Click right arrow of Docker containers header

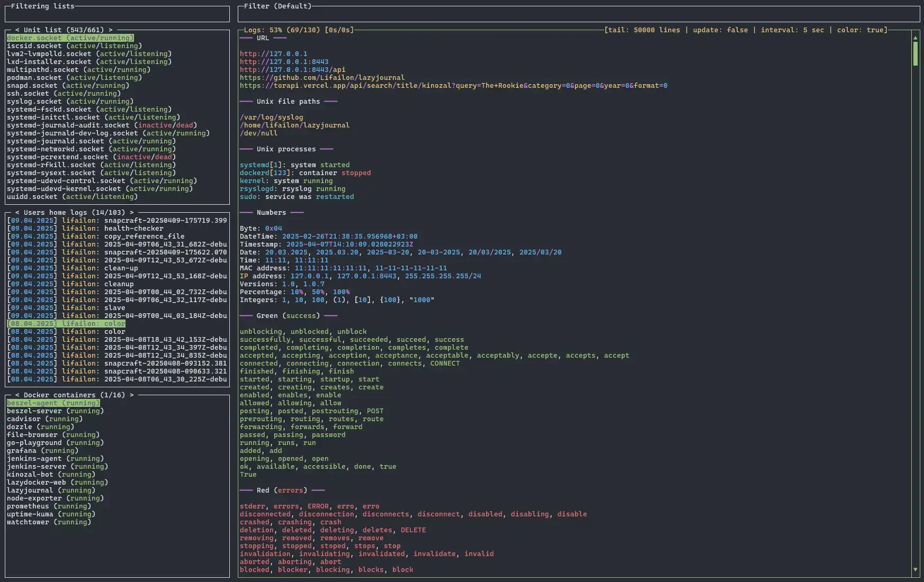(132, 395)
